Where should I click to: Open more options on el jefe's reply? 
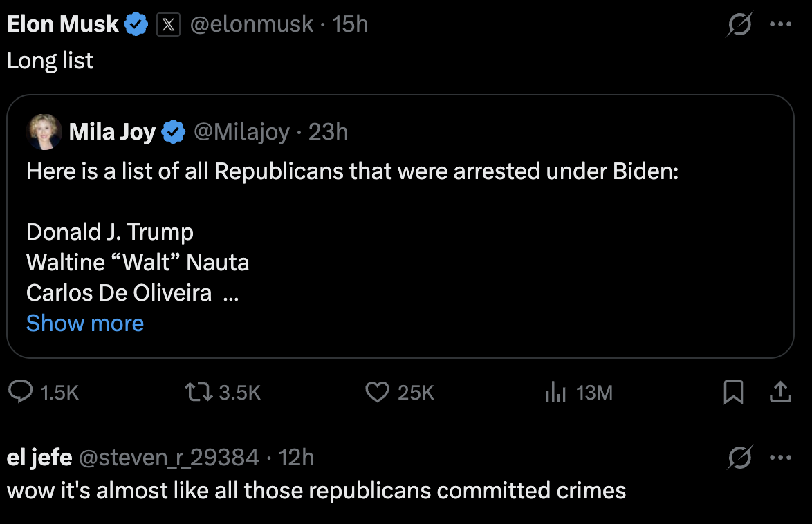[x=780, y=458]
